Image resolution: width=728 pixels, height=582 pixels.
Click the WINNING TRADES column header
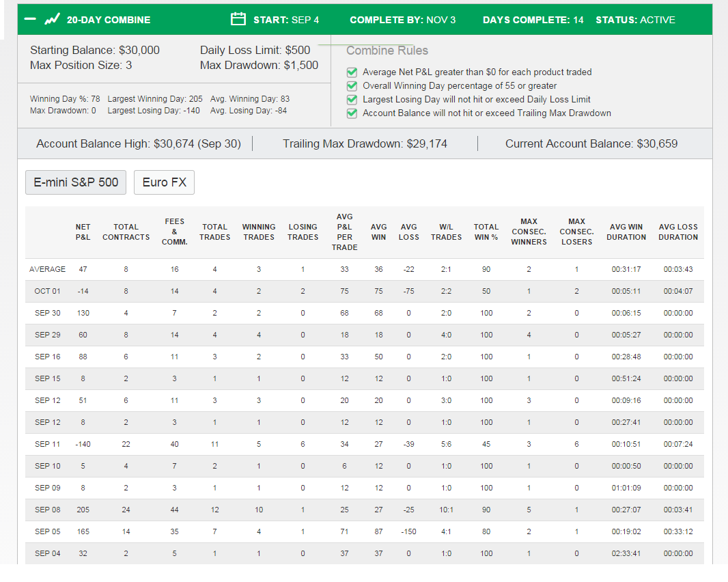pyautogui.click(x=259, y=232)
